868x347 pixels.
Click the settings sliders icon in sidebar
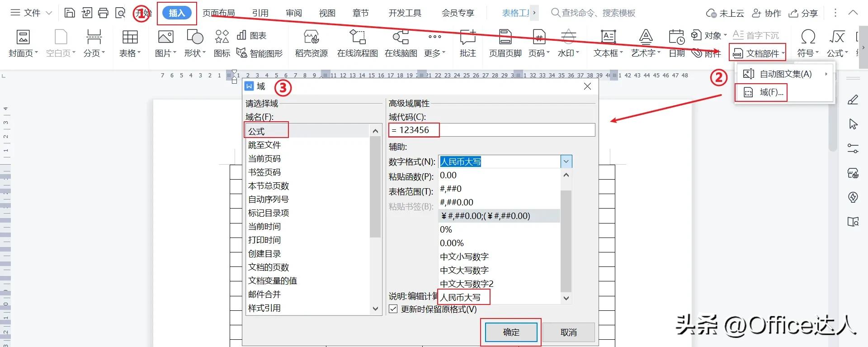[x=853, y=148]
